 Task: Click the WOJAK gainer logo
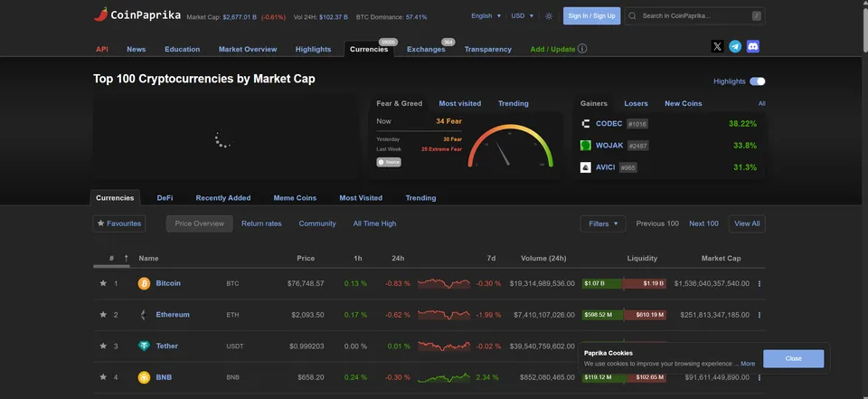(x=586, y=146)
